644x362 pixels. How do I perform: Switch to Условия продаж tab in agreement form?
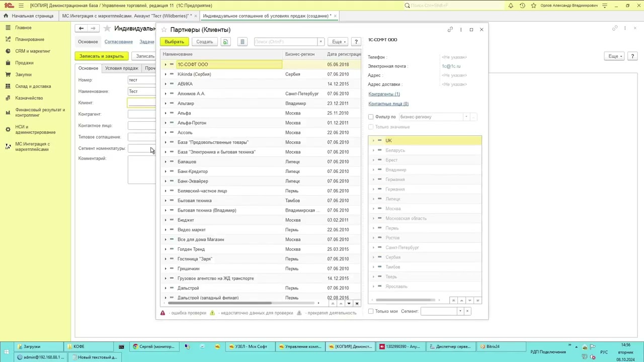122,68
